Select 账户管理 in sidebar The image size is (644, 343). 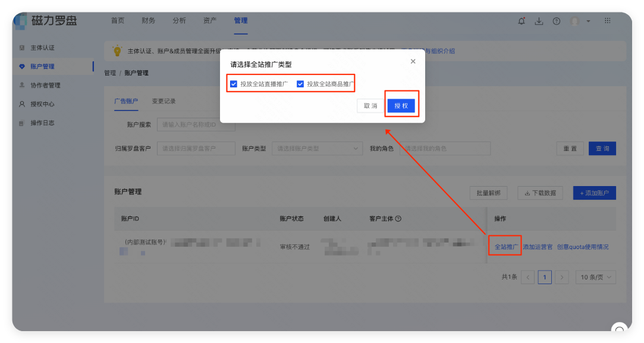coord(42,66)
